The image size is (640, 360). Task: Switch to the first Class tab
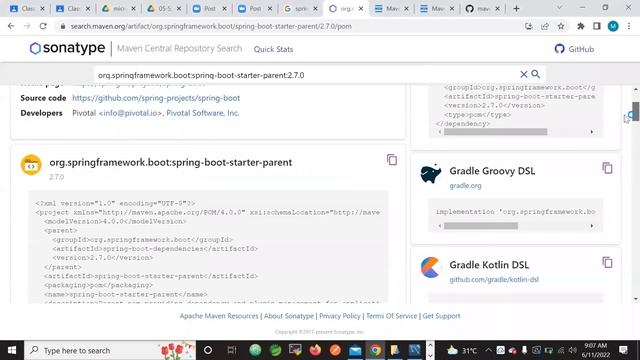(27, 9)
